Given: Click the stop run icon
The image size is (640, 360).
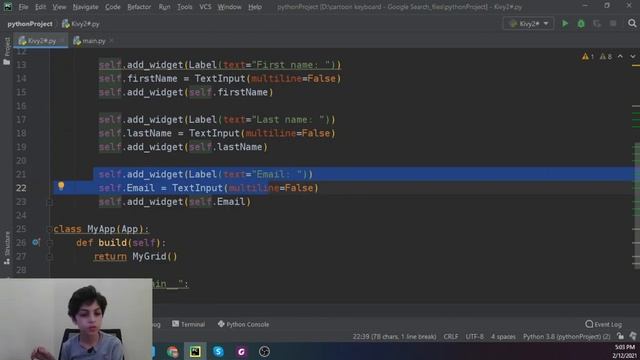Looking at the screenshot, I should 613,24.
